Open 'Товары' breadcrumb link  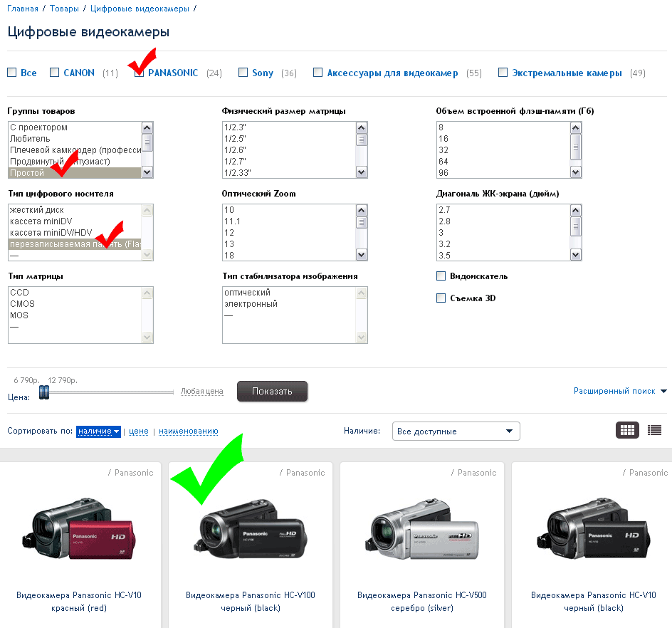tap(64, 9)
